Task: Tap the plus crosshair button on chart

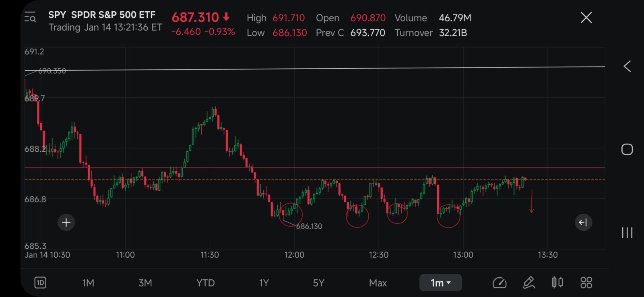Action: coord(66,222)
